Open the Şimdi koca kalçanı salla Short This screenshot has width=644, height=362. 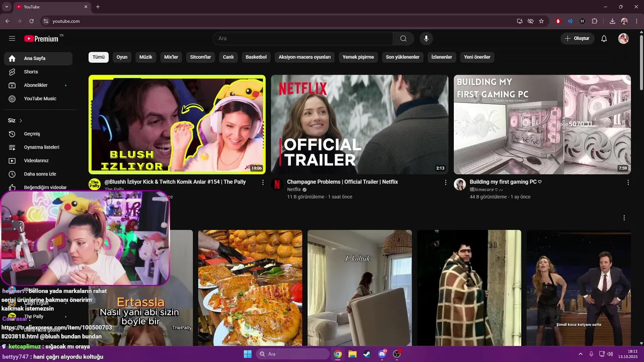tap(579, 288)
